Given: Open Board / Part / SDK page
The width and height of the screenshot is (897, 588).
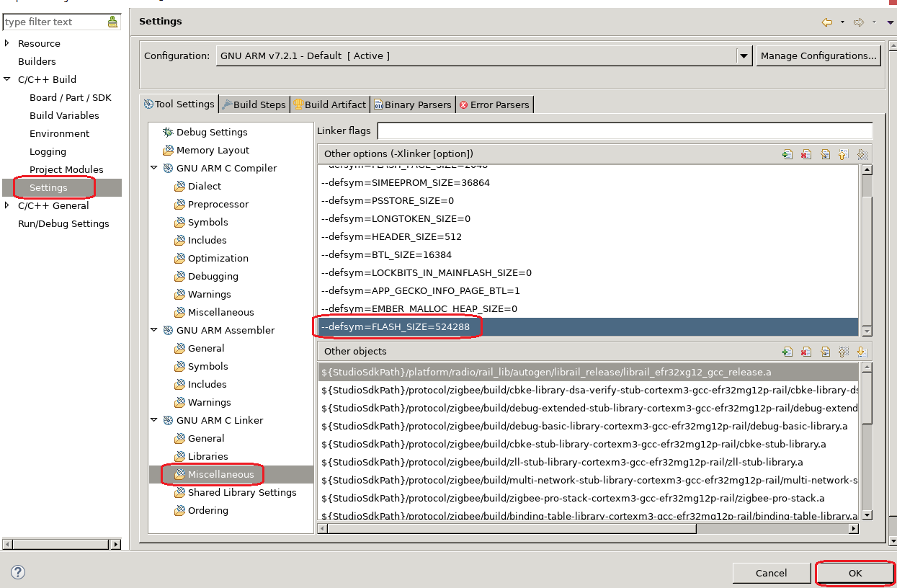Looking at the screenshot, I should click(71, 97).
